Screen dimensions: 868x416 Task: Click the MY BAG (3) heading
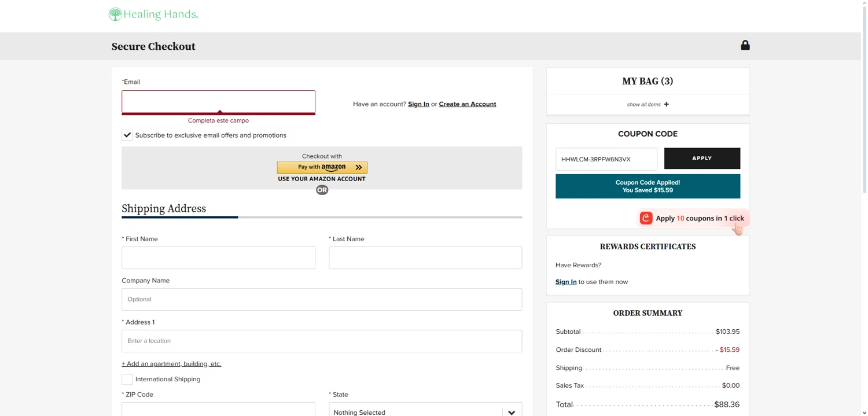coord(648,81)
